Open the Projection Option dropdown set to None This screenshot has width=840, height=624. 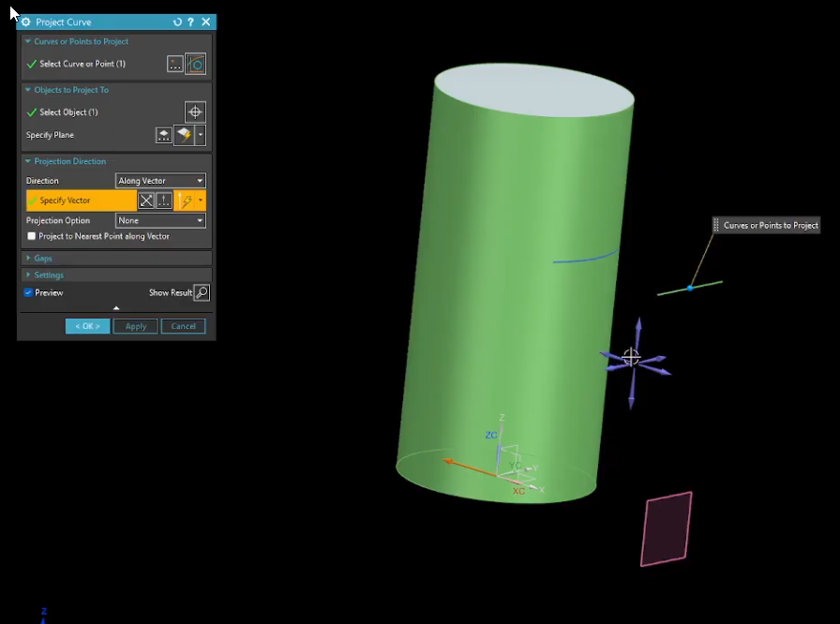pos(160,220)
